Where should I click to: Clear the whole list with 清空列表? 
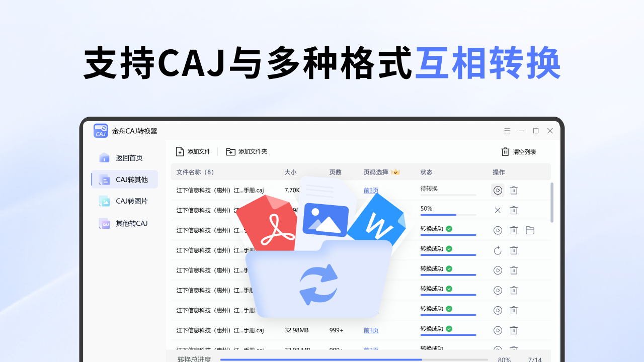pos(519,151)
